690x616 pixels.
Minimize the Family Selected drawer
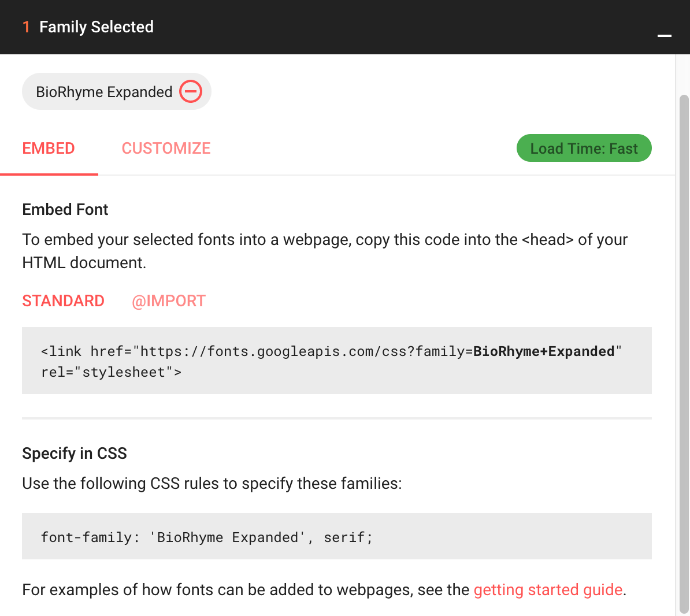coord(664,36)
